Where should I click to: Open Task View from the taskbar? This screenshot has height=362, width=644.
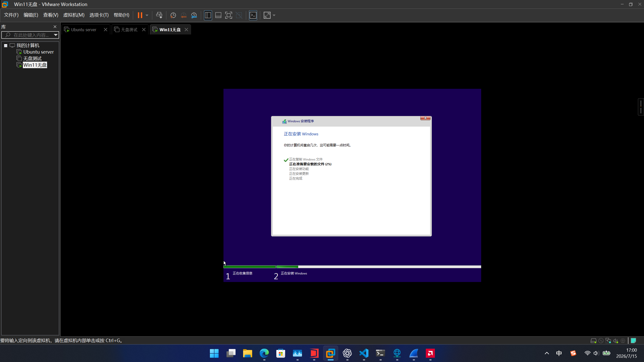pos(231,353)
